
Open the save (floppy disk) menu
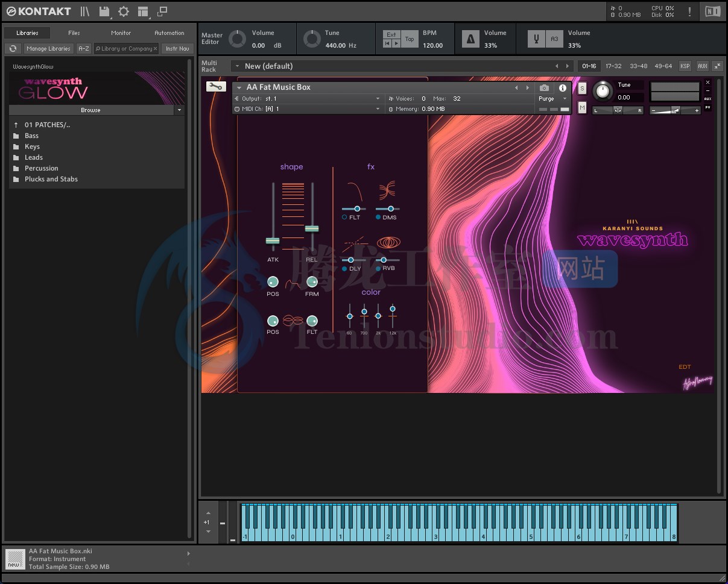pos(104,11)
